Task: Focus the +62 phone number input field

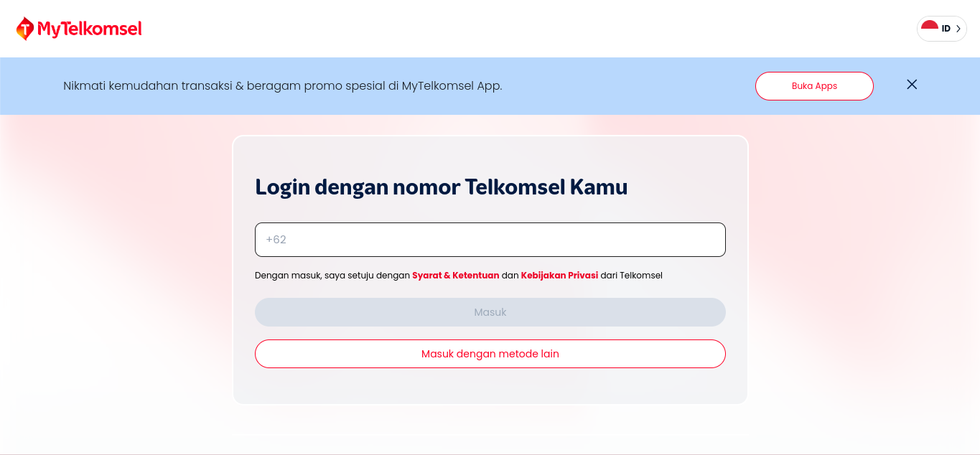Action: [490, 240]
